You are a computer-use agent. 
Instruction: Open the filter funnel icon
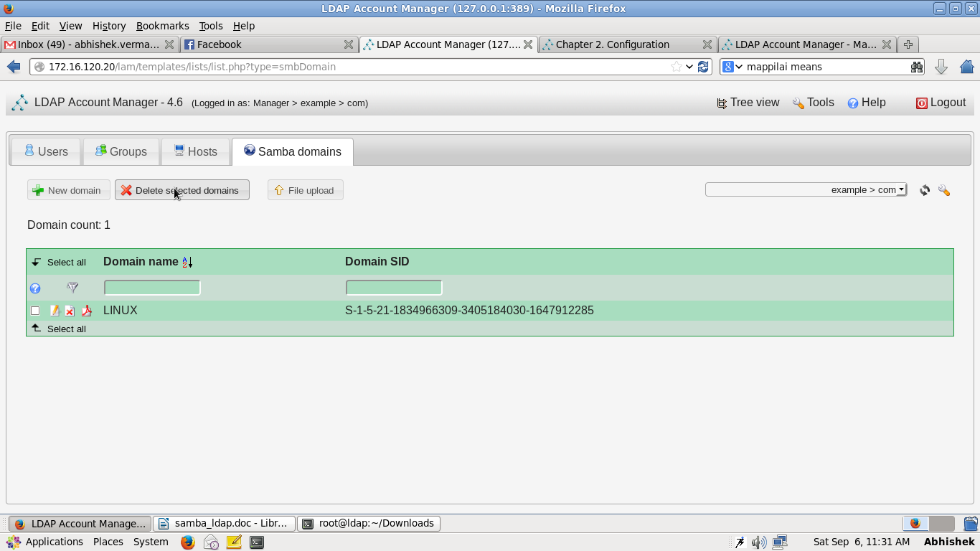click(x=72, y=288)
